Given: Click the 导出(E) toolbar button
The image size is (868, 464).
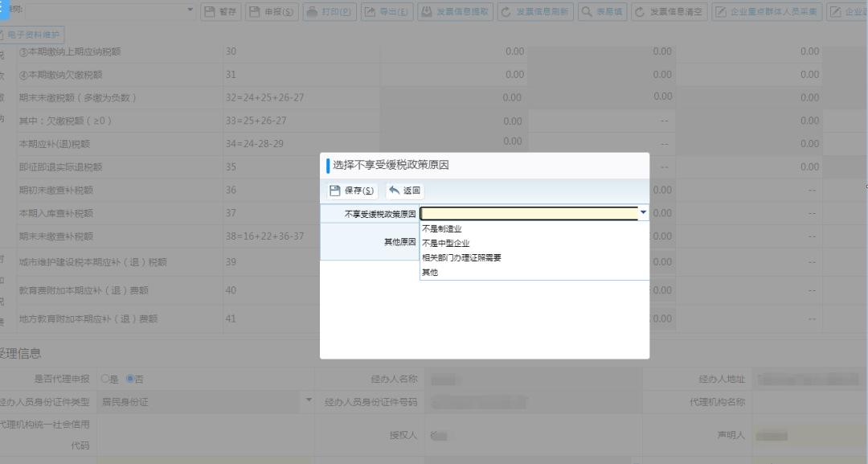Looking at the screenshot, I should tap(387, 11).
